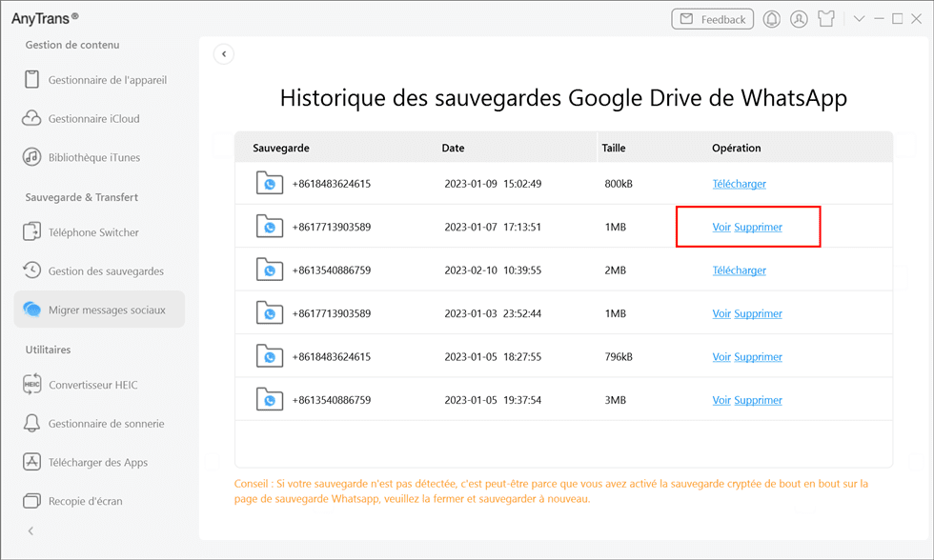934x560 pixels.
Task: Click the Gestionnaire de sonnerie bell icon
Action: [31, 423]
